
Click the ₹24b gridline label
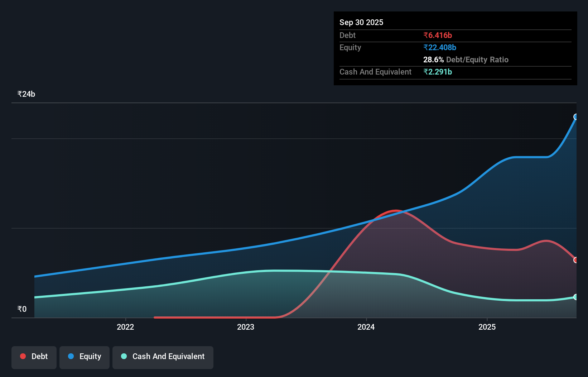pyautogui.click(x=26, y=94)
